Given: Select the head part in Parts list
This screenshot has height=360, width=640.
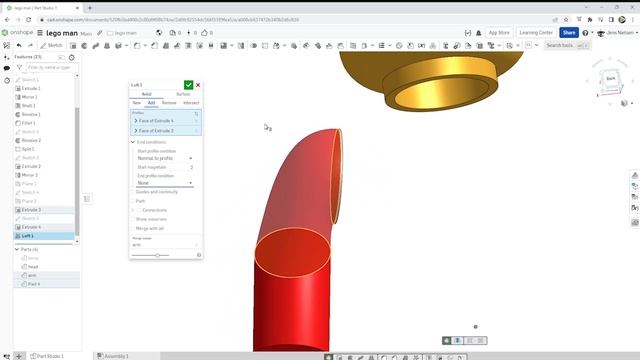Looking at the screenshot, I should point(33,267).
